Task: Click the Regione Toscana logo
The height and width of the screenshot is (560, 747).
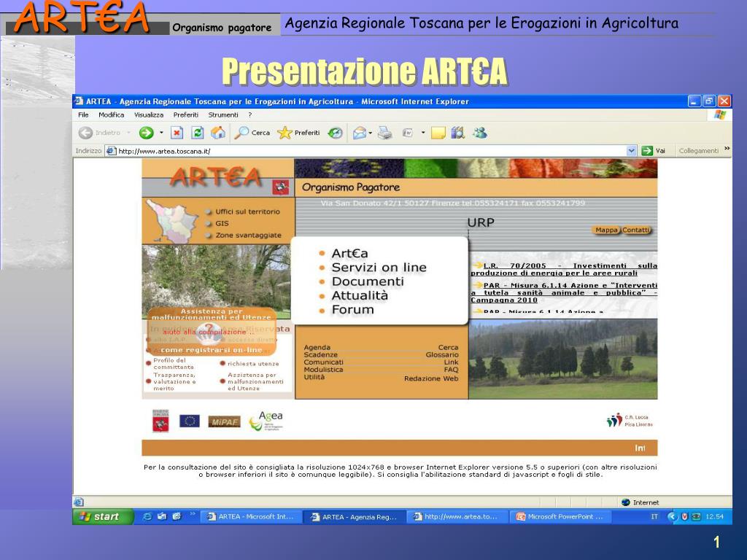Action: tap(160, 421)
